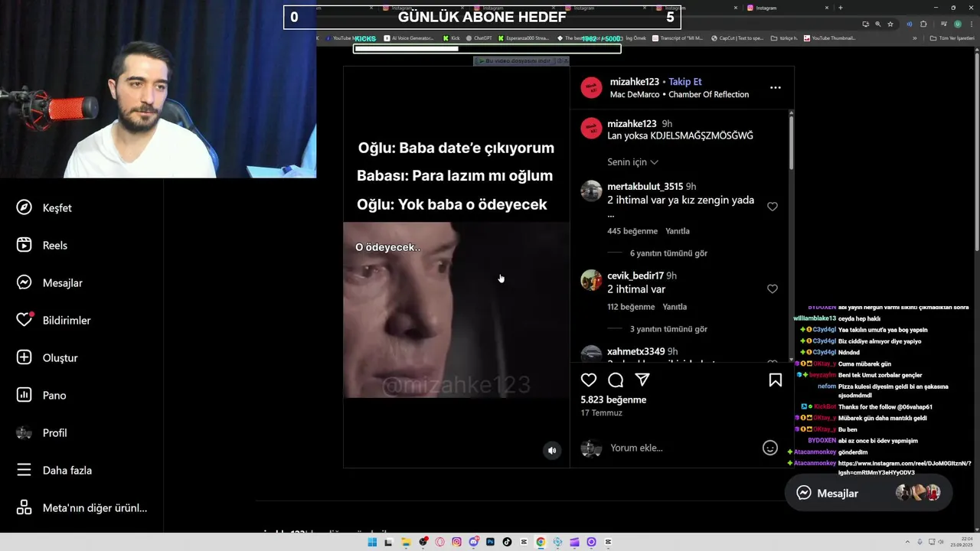Viewport: 980px width, 551px height.
Task: View the 112 beğenme likes list
Action: (x=631, y=307)
